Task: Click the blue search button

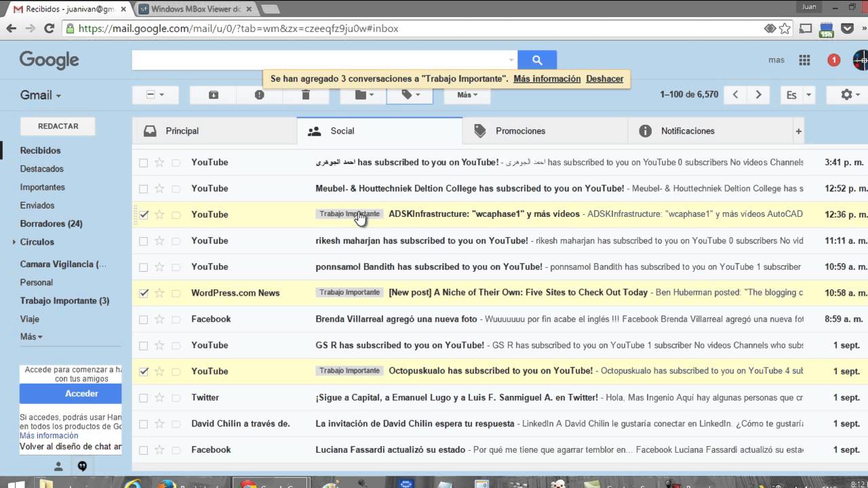Action: coord(537,60)
